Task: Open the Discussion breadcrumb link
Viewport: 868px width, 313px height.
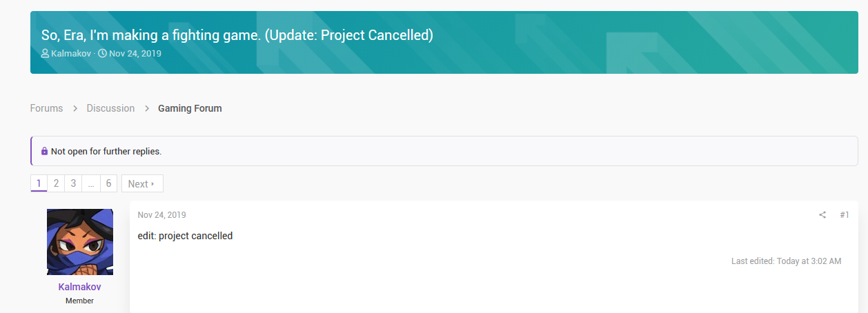Action: click(x=110, y=108)
